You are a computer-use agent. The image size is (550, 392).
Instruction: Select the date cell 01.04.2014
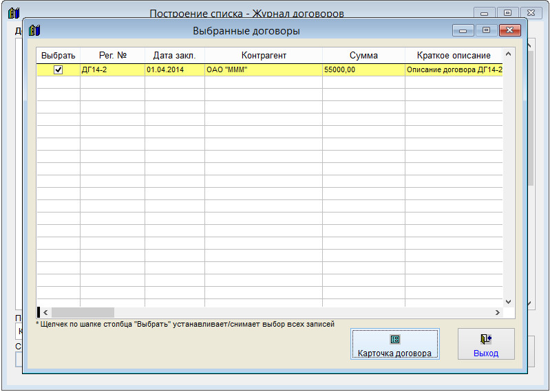(174, 69)
